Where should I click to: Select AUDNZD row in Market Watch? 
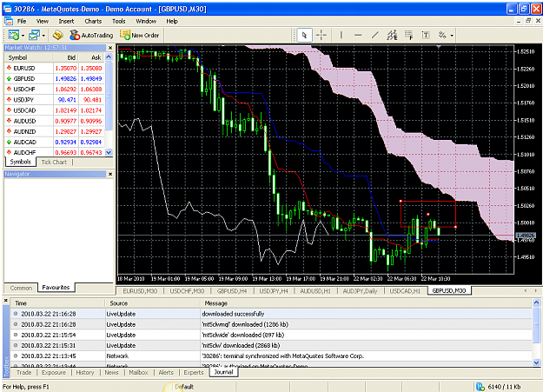[x=54, y=131]
